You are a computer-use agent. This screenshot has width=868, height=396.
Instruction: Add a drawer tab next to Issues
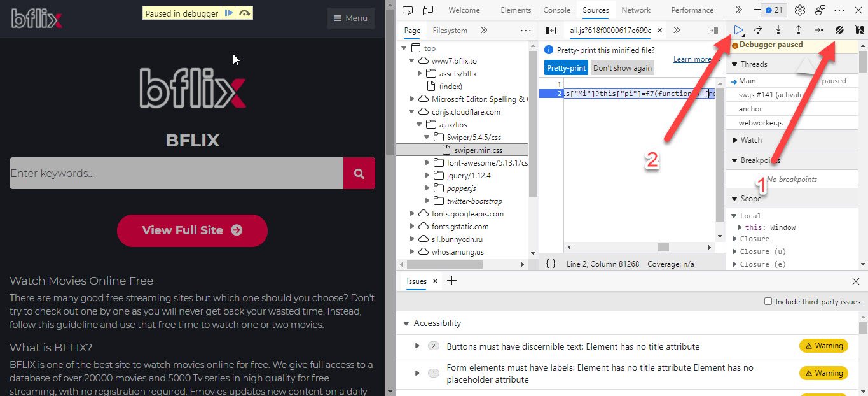[x=451, y=281]
